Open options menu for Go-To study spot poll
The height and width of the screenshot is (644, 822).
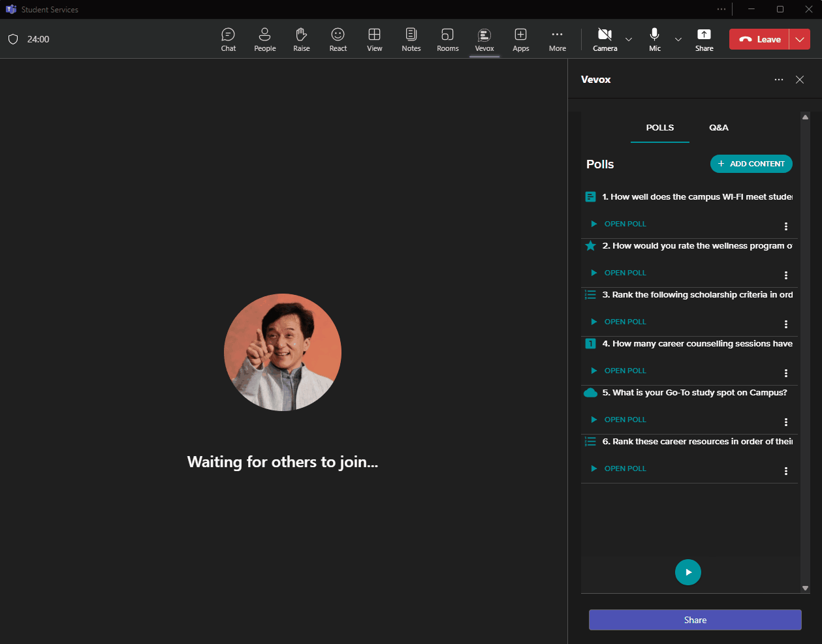coord(785,422)
